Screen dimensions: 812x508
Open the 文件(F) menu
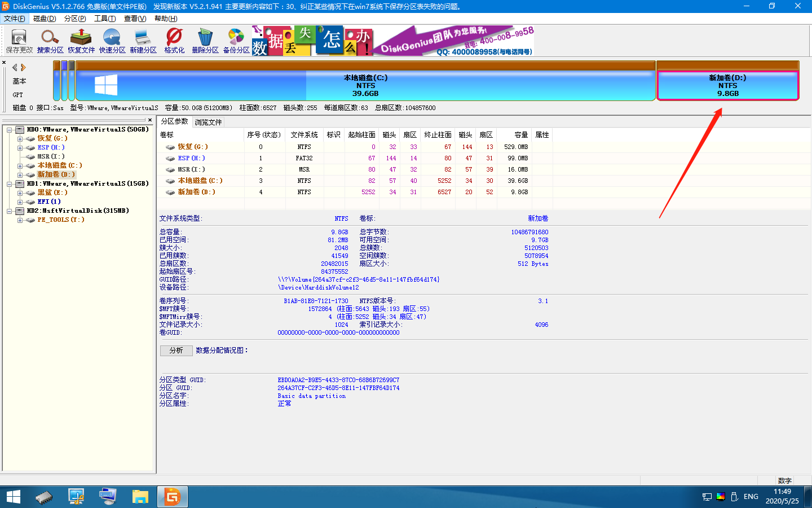tap(14, 19)
